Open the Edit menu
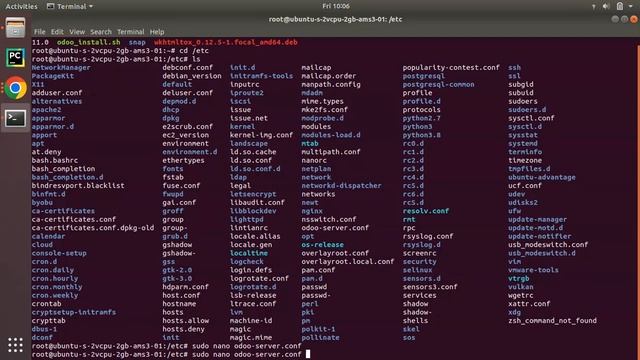Screen dimensions: 640x360 pyautogui.click(x=57, y=32)
